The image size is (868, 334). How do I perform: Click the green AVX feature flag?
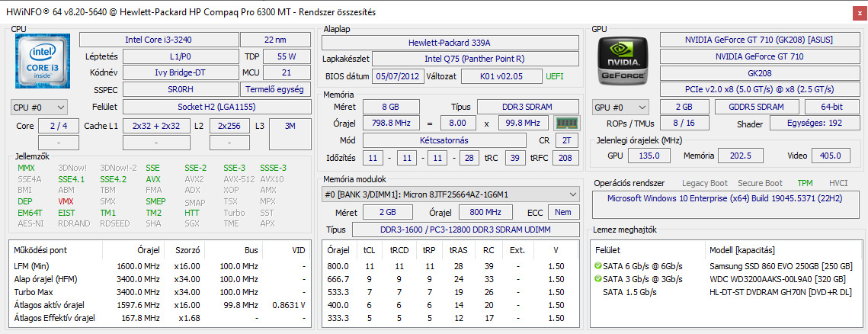coord(153,179)
